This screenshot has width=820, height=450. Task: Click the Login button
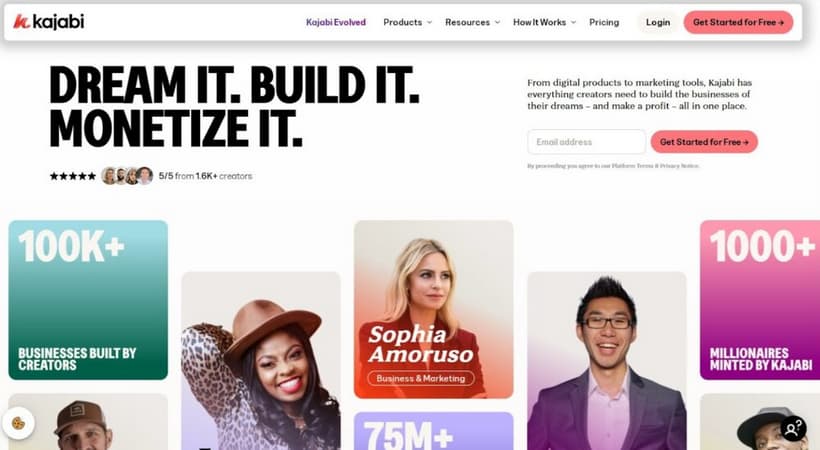point(658,22)
